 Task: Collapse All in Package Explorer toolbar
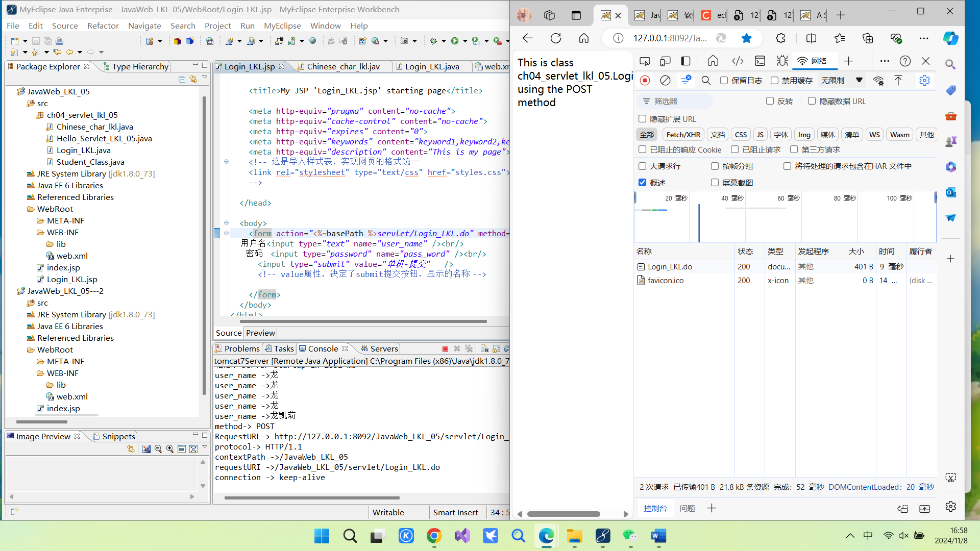[182, 79]
